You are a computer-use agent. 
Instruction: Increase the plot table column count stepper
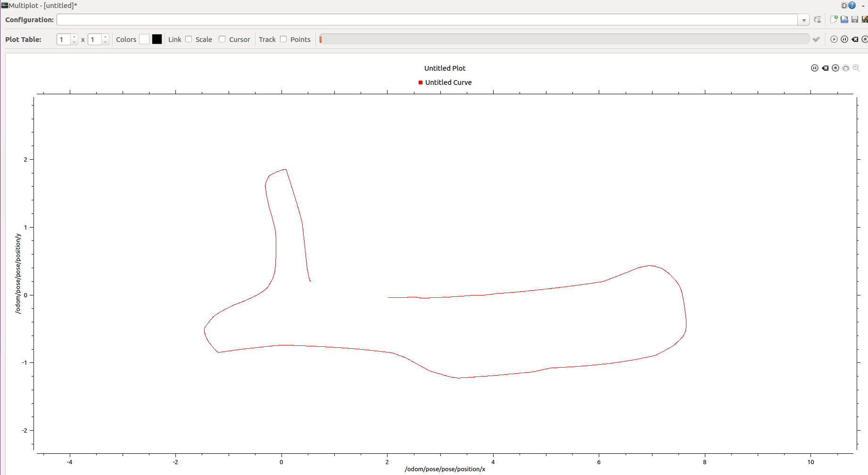point(105,37)
